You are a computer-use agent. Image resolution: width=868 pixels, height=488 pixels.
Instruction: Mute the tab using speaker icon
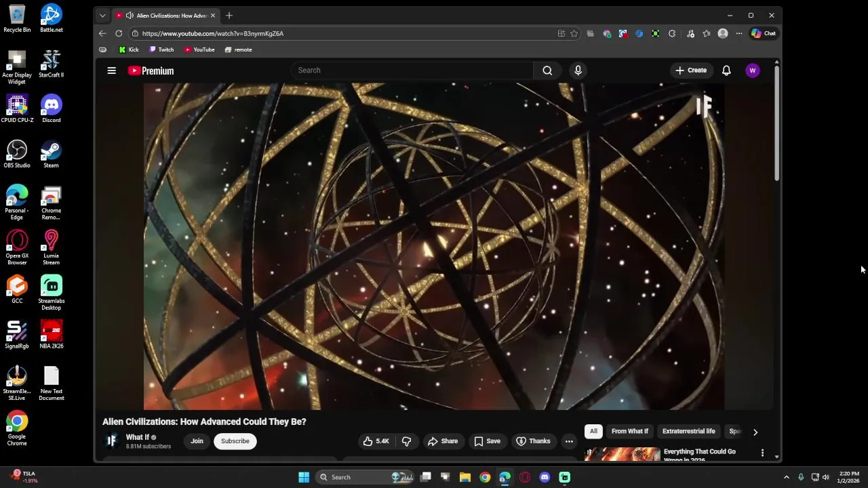pyautogui.click(x=129, y=16)
